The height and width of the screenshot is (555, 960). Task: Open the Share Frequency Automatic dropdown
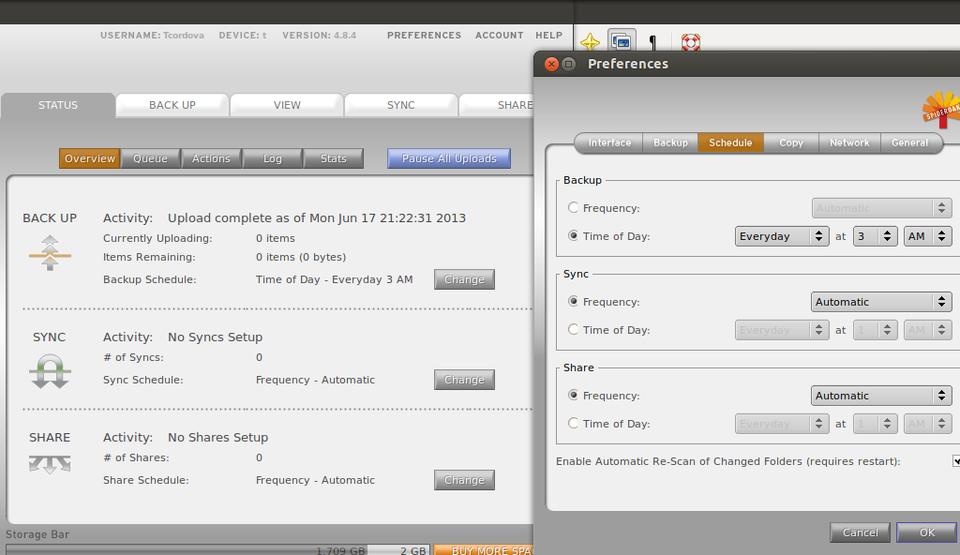pyautogui.click(x=882, y=396)
